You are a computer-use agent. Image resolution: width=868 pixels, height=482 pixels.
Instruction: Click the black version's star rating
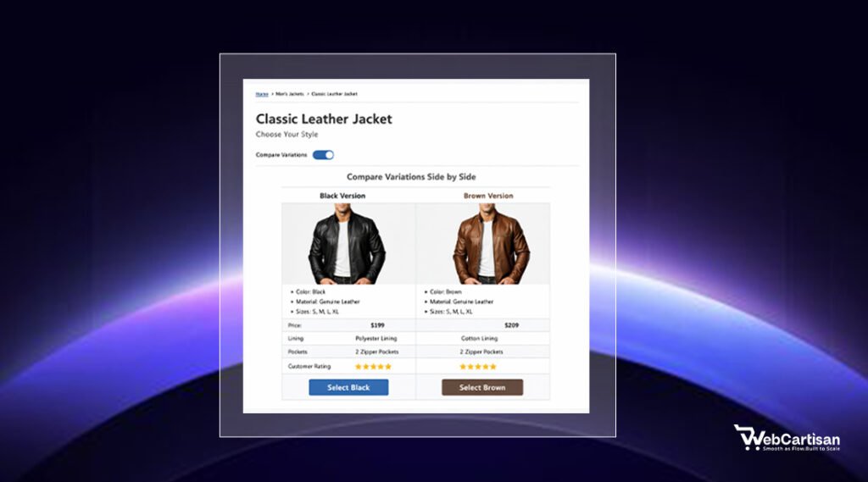373,366
